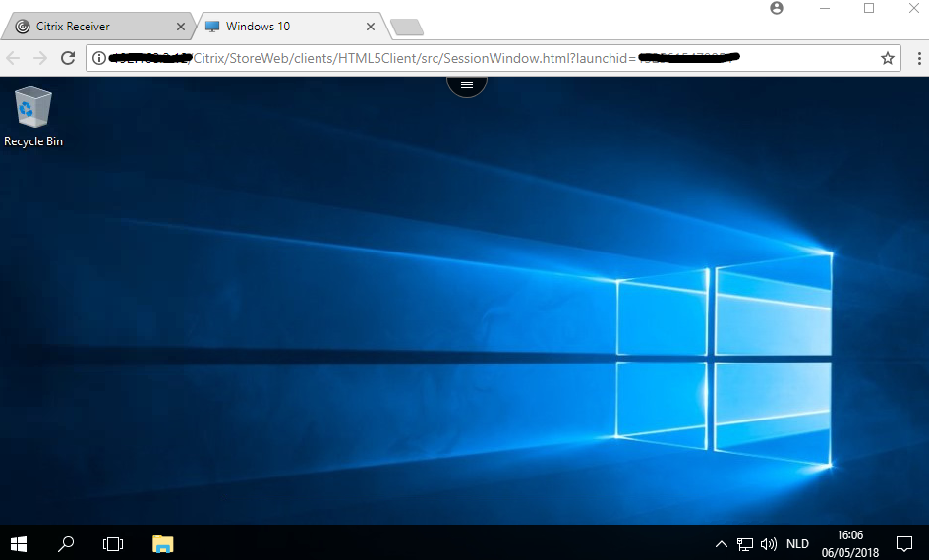Open the Recycle Bin desktop icon

33,117
